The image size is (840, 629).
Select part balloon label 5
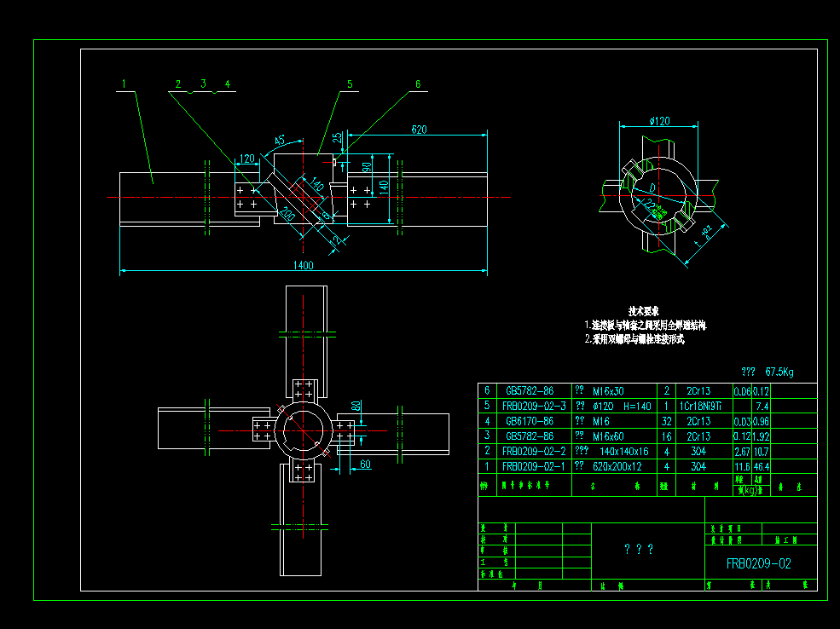(x=350, y=84)
